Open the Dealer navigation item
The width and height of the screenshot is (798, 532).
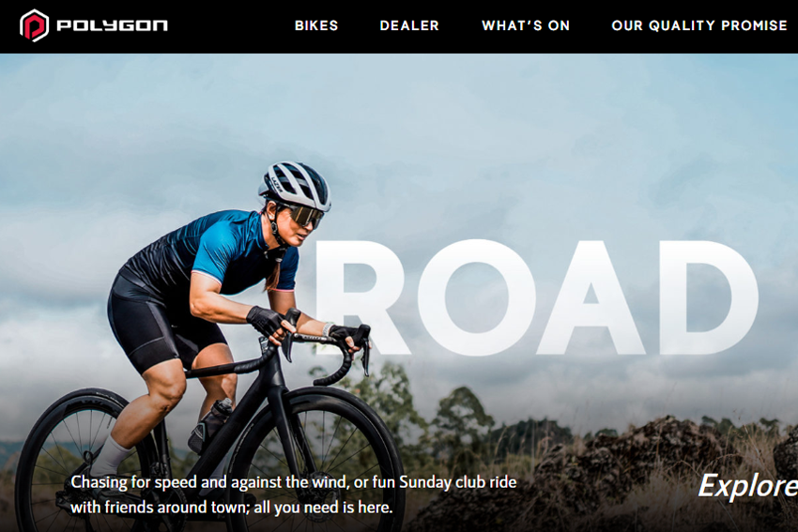click(x=409, y=25)
